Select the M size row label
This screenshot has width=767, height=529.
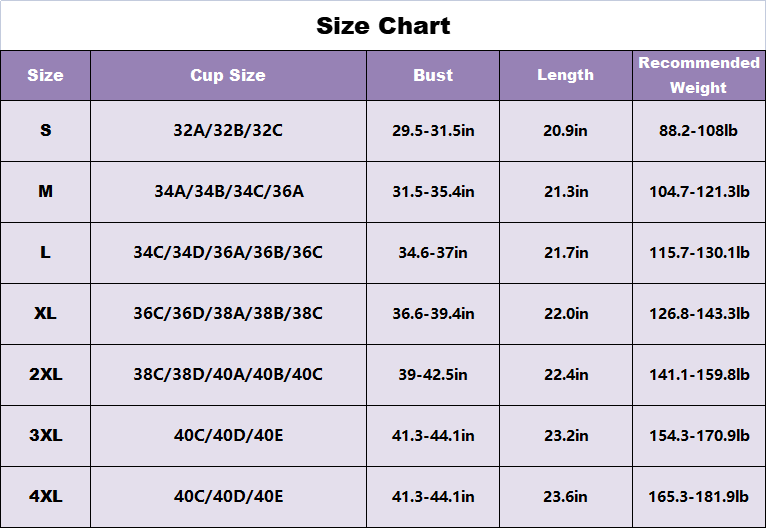tap(45, 192)
